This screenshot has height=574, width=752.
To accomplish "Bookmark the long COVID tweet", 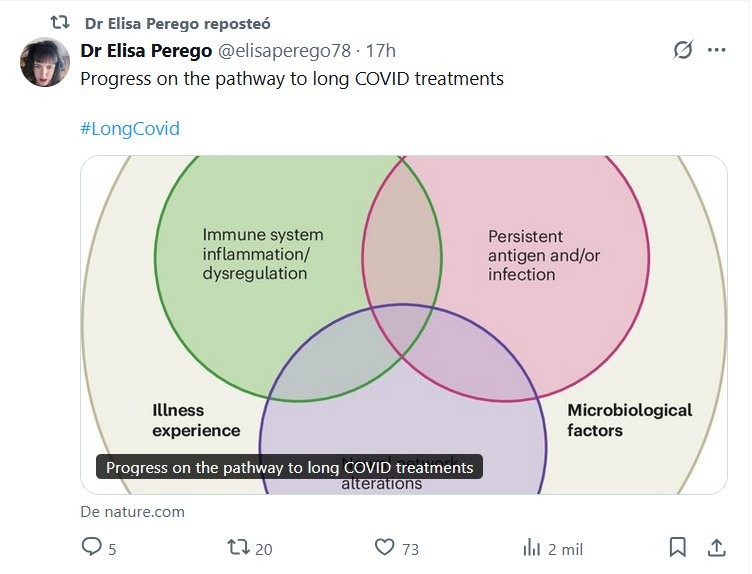I will coord(677,547).
